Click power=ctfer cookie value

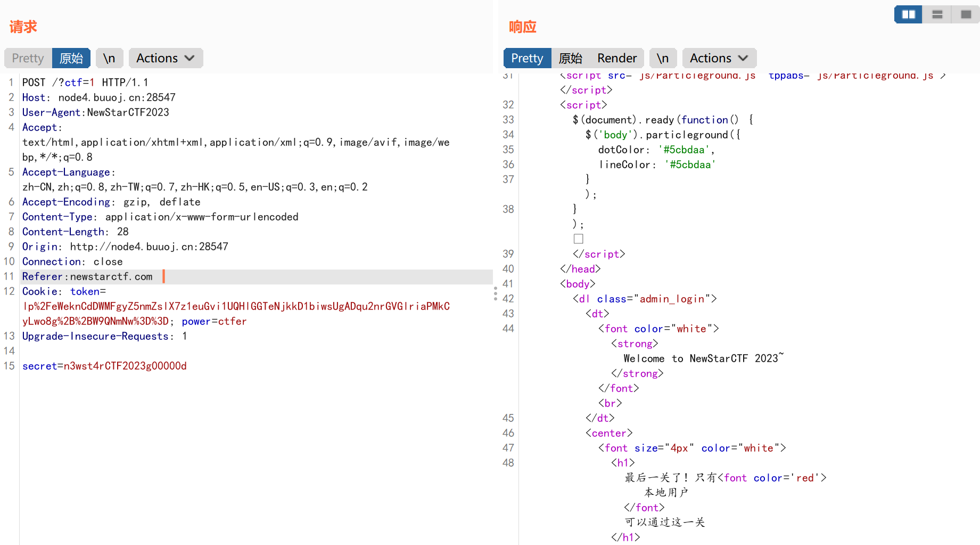(x=214, y=321)
